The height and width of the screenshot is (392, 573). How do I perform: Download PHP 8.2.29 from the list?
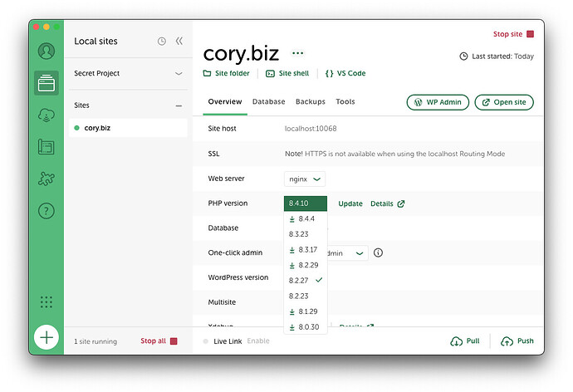tap(306, 265)
